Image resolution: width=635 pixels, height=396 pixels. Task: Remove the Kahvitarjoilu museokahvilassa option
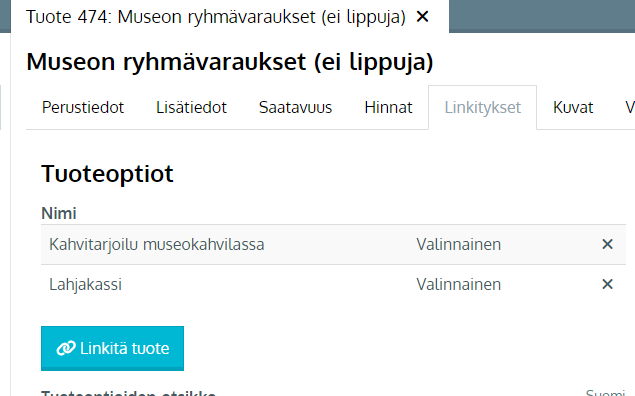coord(607,244)
